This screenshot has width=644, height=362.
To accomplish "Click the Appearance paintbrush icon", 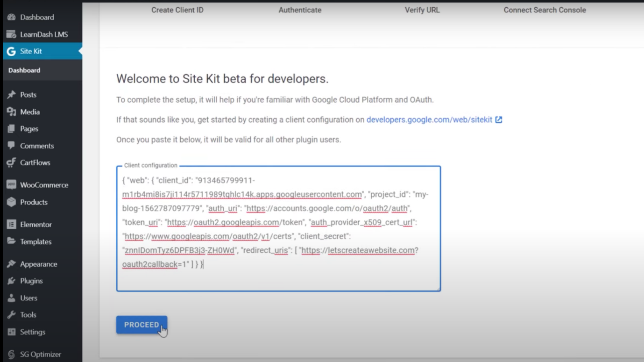I will (11, 264).
